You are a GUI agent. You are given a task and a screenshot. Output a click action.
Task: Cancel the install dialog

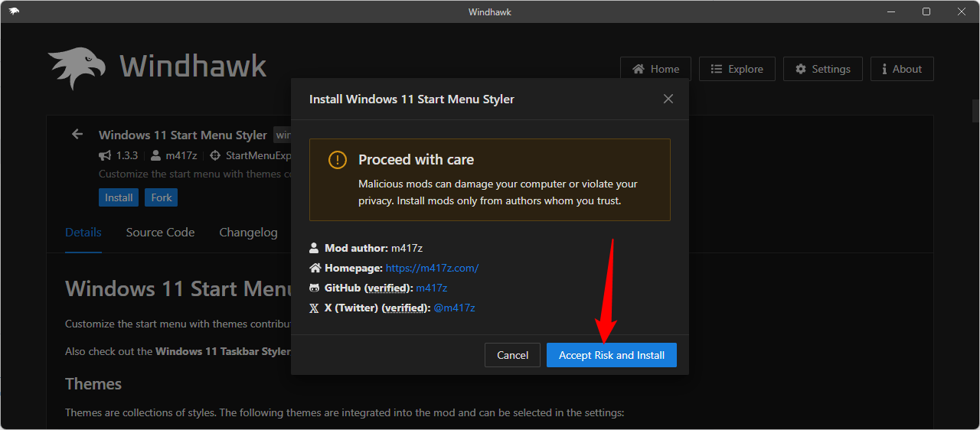pos(512,355)
